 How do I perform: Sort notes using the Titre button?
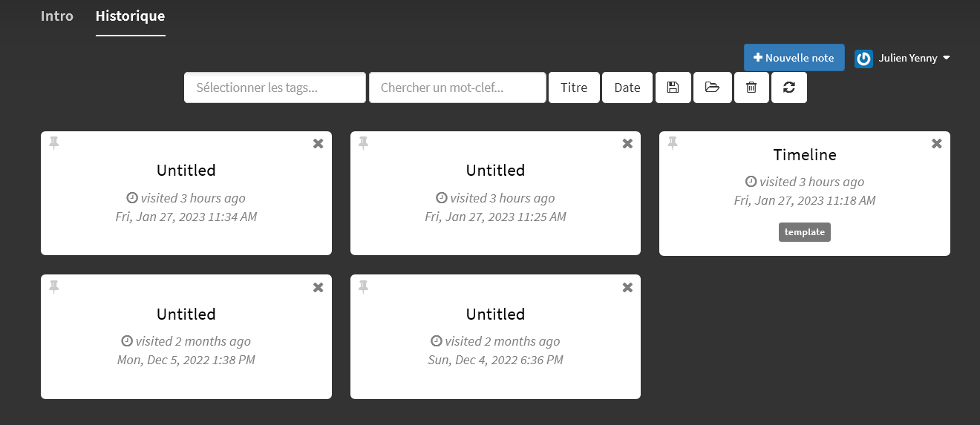tap(574, 88)
